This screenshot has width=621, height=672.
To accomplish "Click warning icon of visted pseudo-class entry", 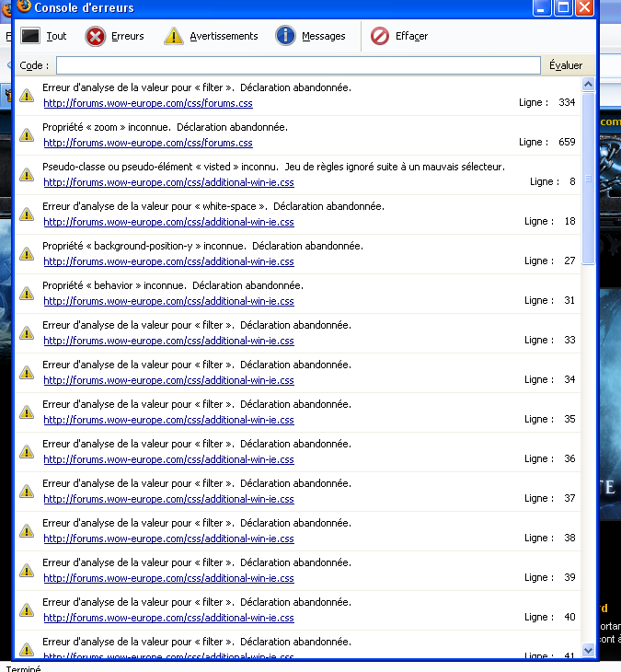I will pyautogui.click(x=27, y=174).
